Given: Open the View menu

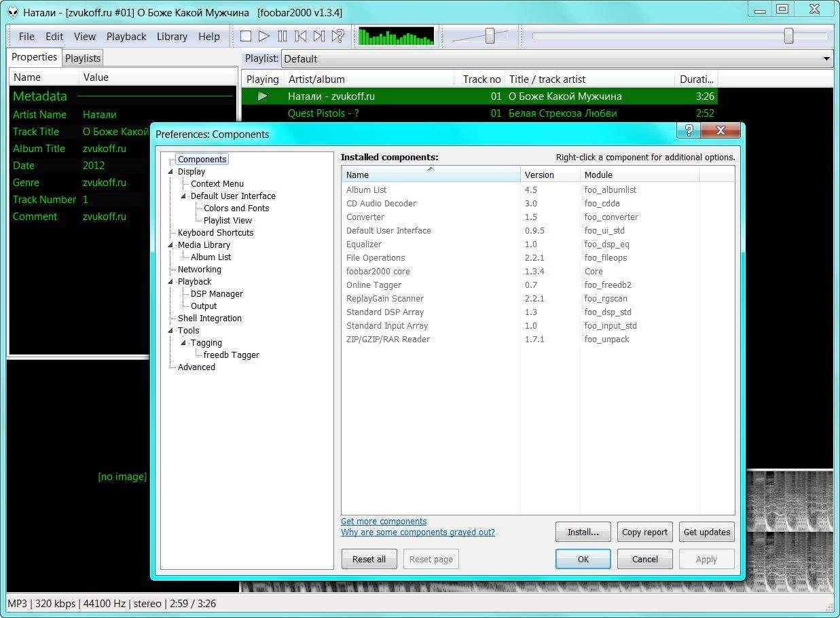Looking at the screenshot, I should click(85, 37).
